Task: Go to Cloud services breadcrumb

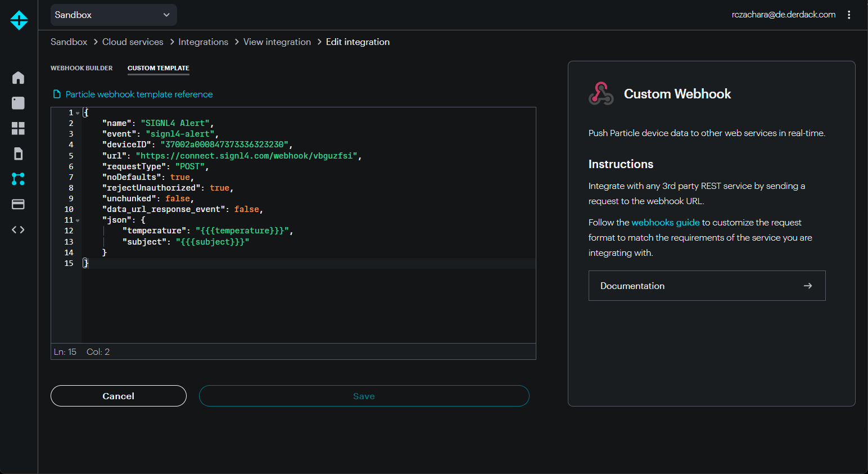Action: [x=133, y=42]
